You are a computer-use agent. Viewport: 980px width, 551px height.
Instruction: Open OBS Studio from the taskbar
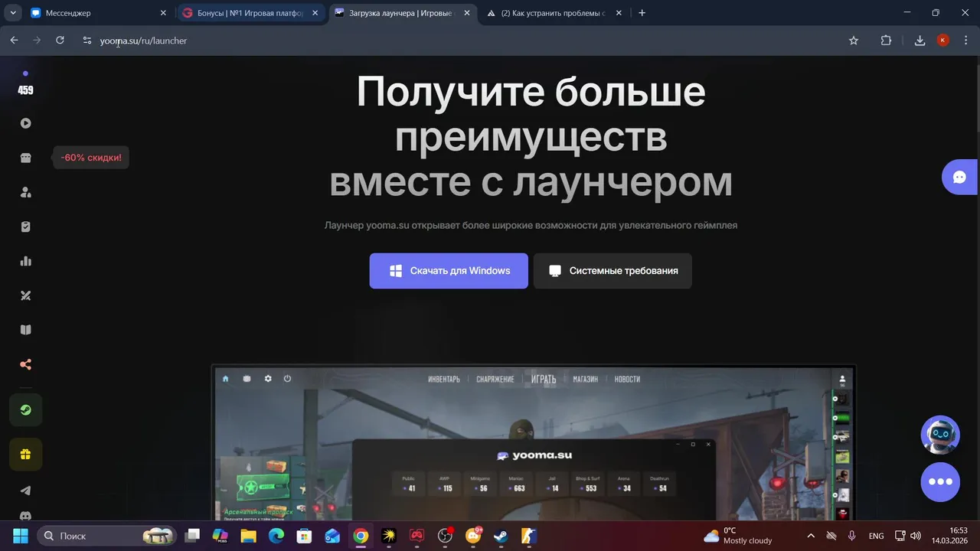[445, 536]
